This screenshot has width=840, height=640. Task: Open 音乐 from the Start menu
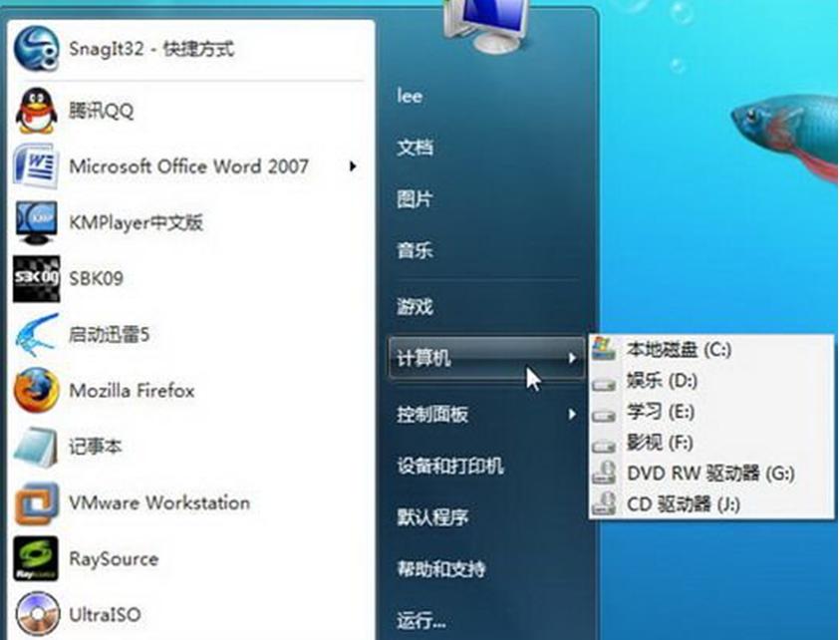pos(416,250)
